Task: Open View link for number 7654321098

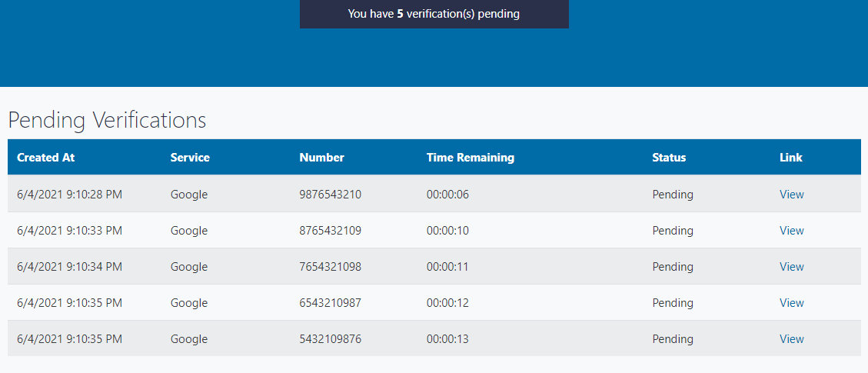Action: pos(791,267)
